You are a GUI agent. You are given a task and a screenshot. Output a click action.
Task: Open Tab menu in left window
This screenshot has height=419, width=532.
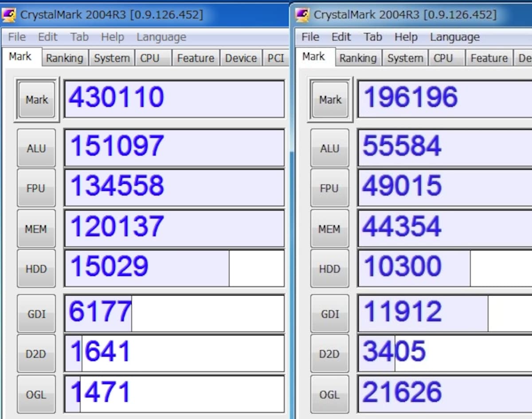click(x=79, y=37)
